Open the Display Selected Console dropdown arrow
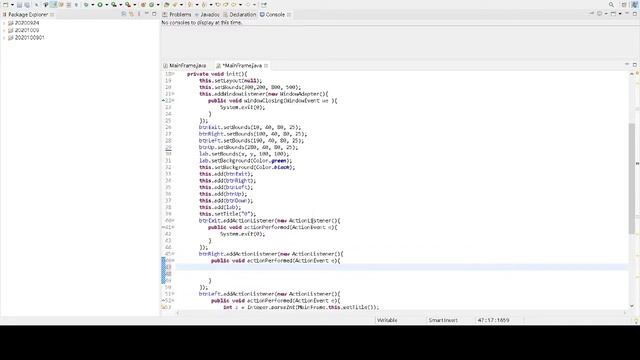The image size is (640, 360). 606,13
